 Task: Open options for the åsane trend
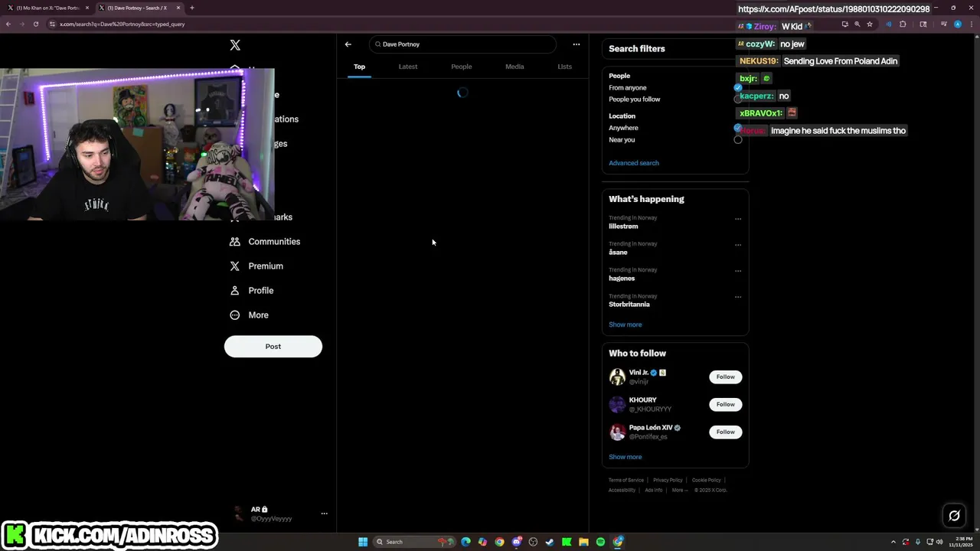click(x=738, y=245)
